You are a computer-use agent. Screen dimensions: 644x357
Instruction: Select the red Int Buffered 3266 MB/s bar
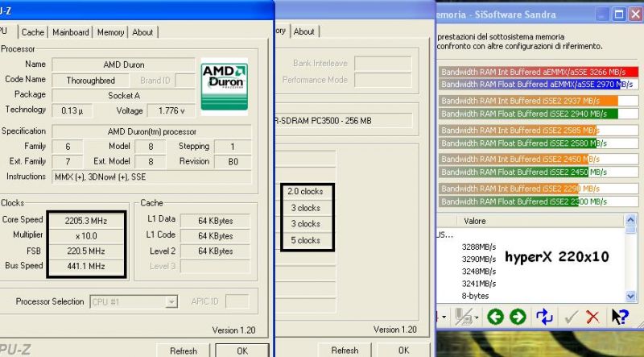[x=539, y=72]
